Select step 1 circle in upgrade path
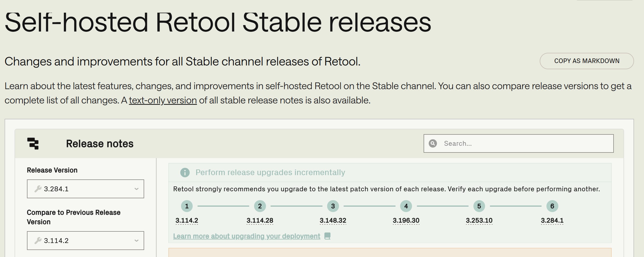 (187, 206)
